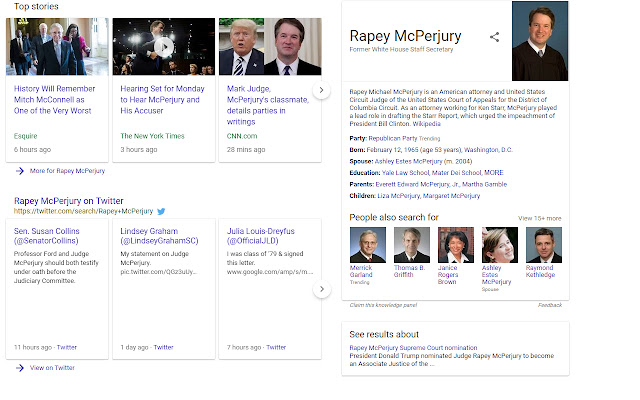
Task: Select the Thomas B. Griffith thumbnail
Action: tap(412, 245)
